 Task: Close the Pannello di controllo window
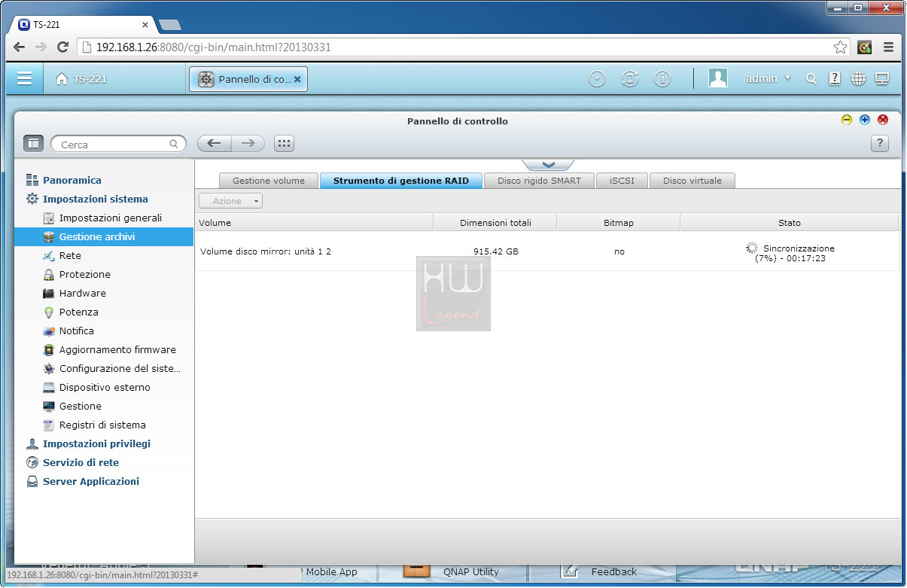coord(883,120)
